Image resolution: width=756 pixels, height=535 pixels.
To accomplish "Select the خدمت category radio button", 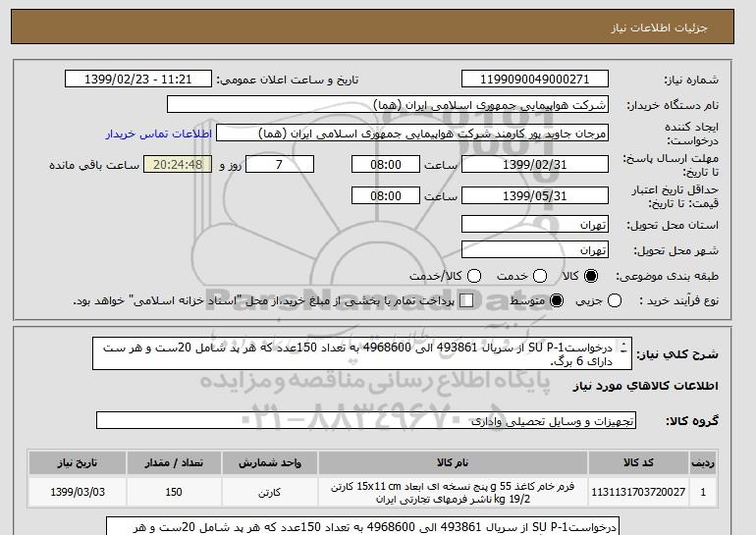I will [540, 276].
